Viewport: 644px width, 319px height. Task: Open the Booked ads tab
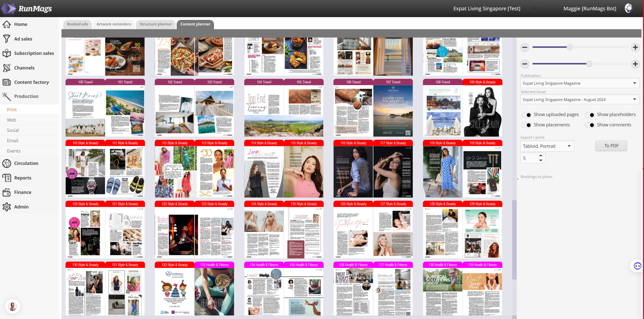point(77,24)
